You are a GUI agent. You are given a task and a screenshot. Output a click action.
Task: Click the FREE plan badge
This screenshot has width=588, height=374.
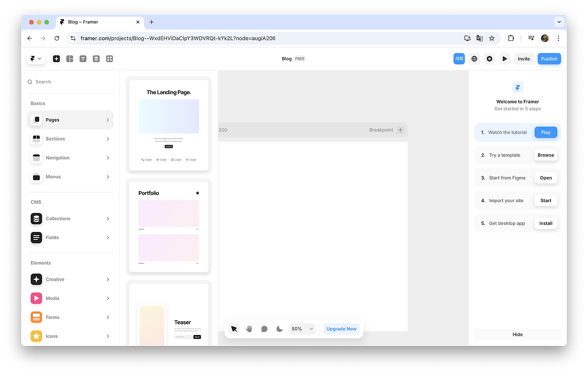300,59
